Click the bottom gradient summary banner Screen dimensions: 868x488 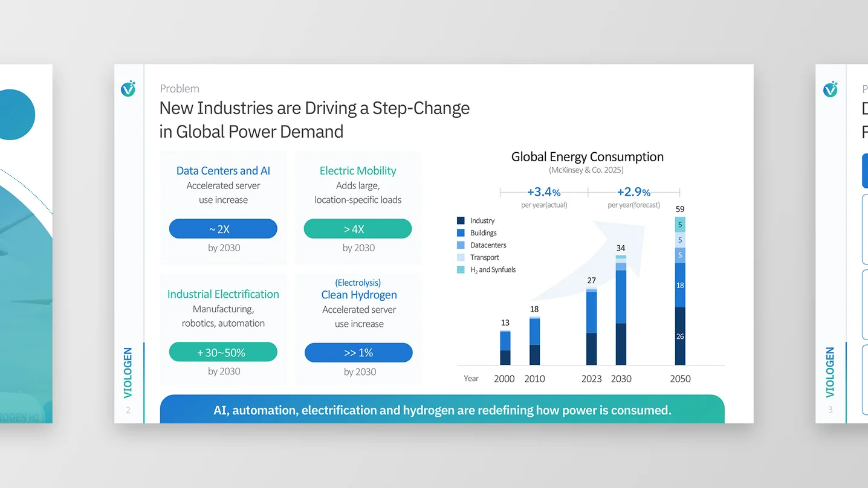[x=442, y=409]
